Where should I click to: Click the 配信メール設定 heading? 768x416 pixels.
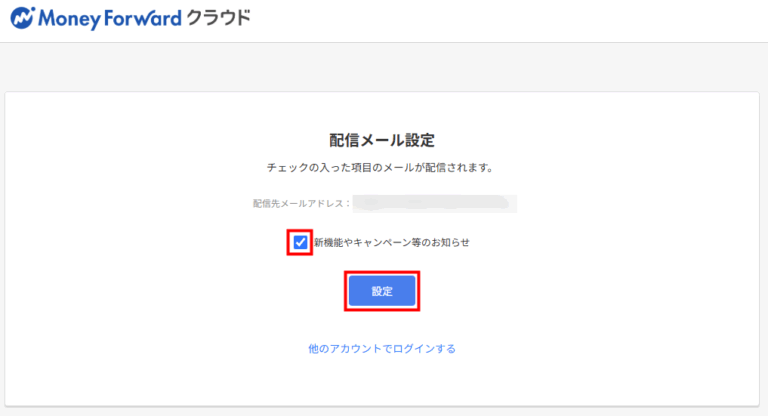point(382,140)
